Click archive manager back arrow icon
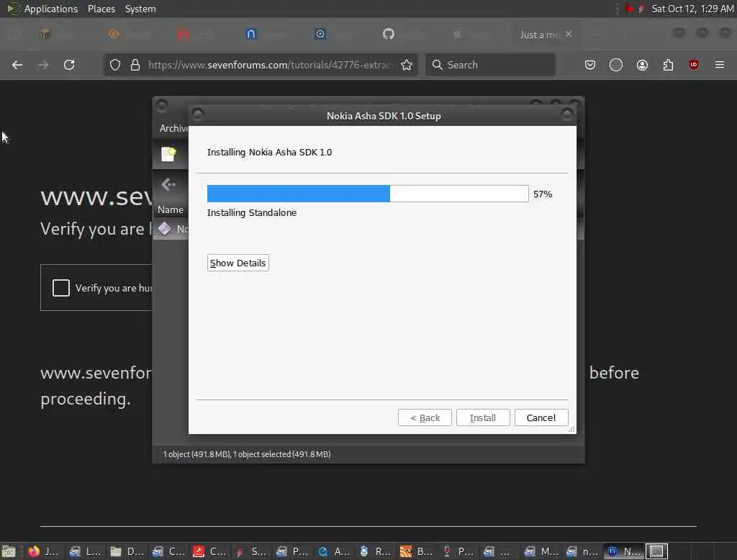This screenshot has width=737, height=560. pos(168,185)
